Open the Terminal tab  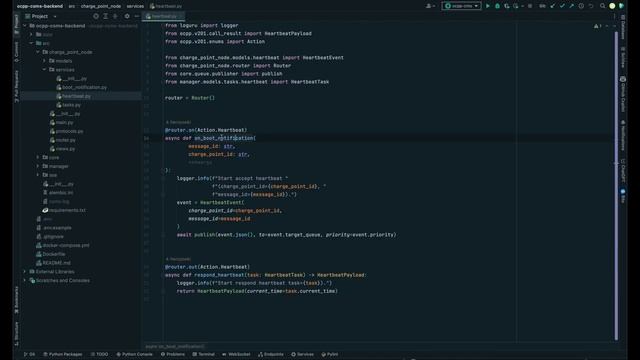pyautogui.click(x=203, y=354)
